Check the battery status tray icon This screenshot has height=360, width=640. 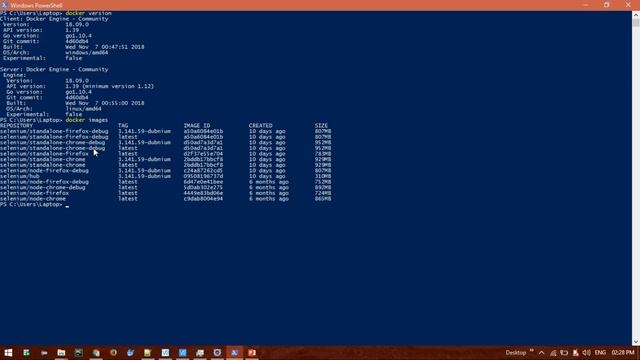pos(564,353)
